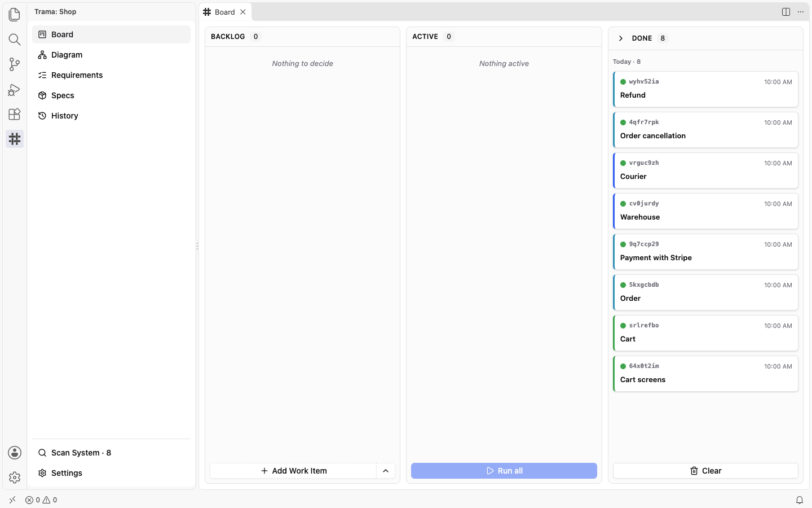Click the Run all button
Image resolution: width=812 pixels, height=508 pixels.
504,471
